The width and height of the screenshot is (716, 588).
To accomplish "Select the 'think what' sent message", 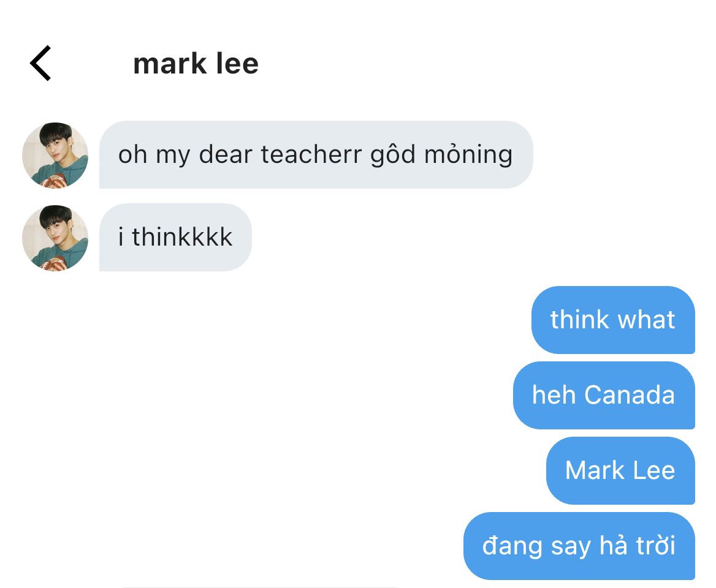I will pyautogui.click(x=613, y=320).
